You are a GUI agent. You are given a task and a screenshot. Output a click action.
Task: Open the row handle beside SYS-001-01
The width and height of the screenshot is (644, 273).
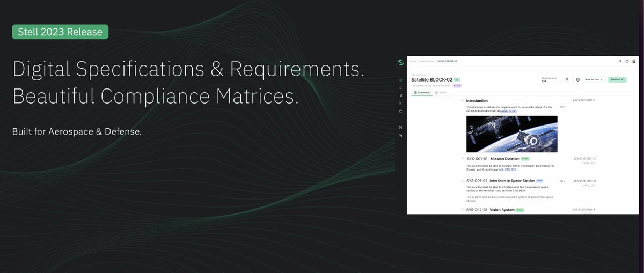click(x=462, y=159)
